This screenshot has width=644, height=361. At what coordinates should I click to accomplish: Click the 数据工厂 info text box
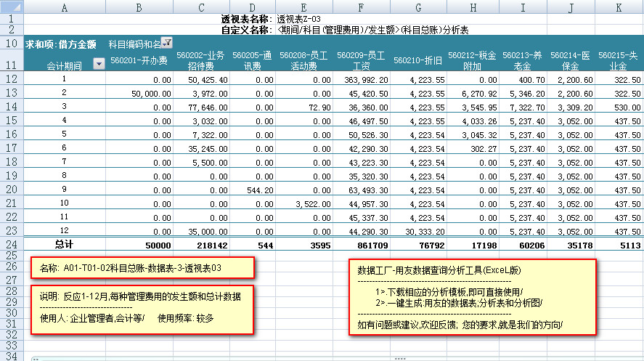[x=473, y=296]
